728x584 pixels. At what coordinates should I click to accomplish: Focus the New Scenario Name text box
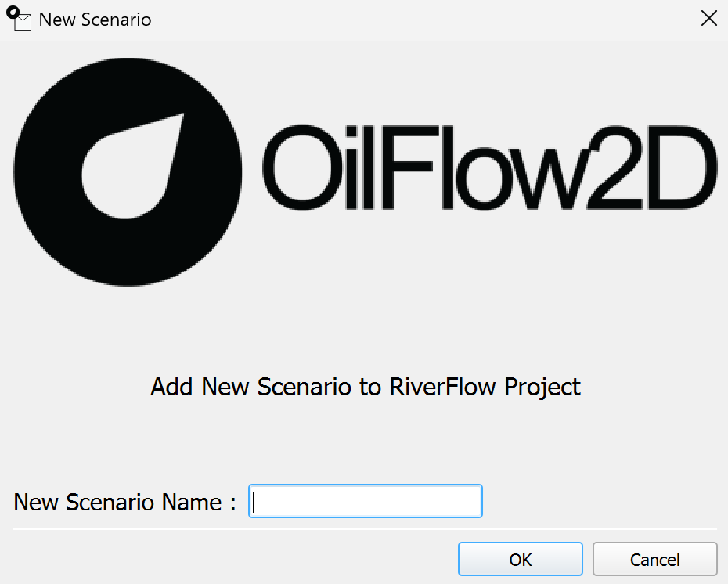[365, 501]
